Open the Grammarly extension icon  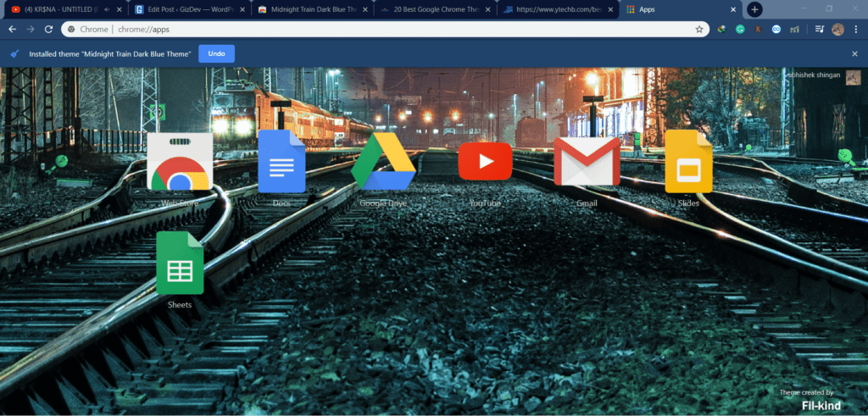[740, 30]
